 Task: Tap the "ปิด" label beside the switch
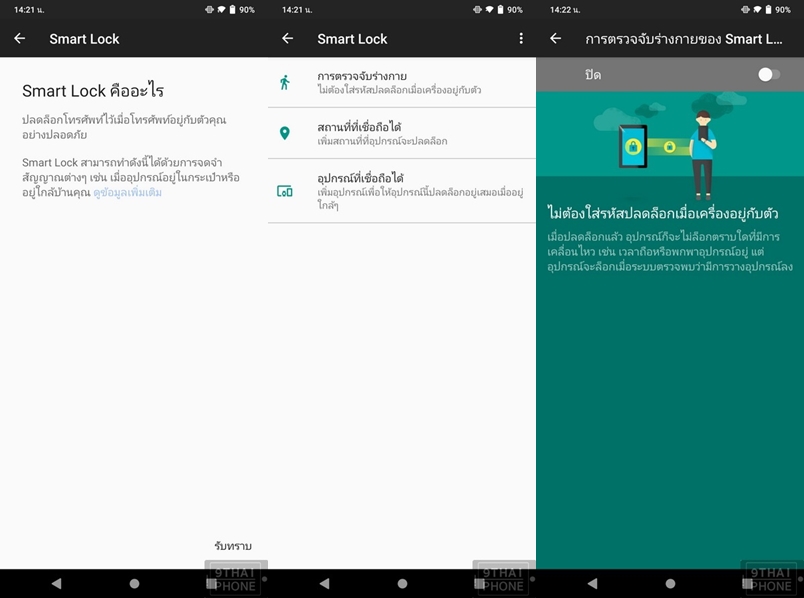click(593, 75)
